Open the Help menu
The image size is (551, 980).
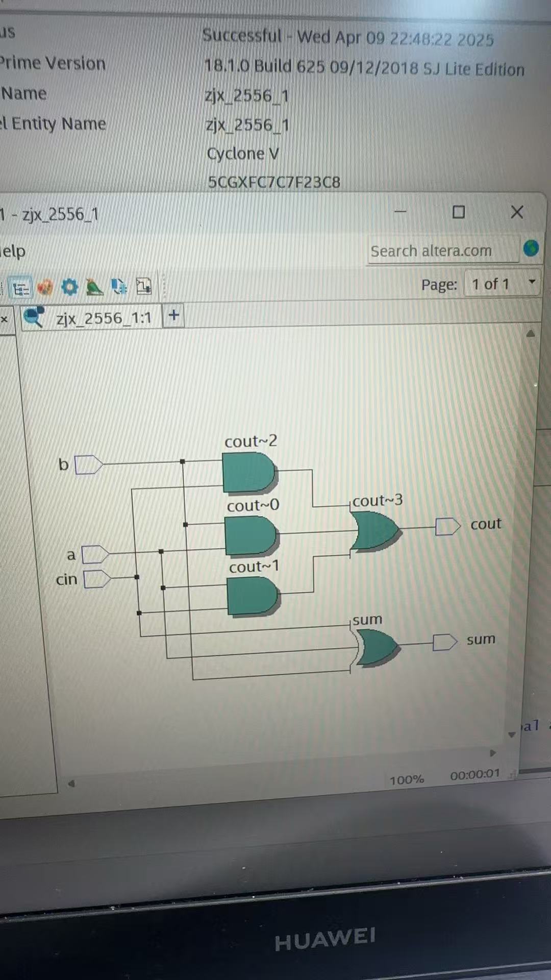(x=13, y=252)
